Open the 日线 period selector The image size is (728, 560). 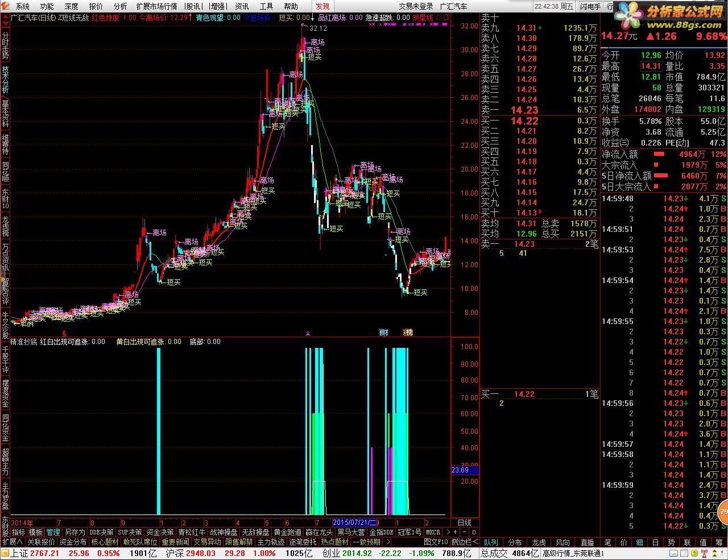click(x=465, y=522)
